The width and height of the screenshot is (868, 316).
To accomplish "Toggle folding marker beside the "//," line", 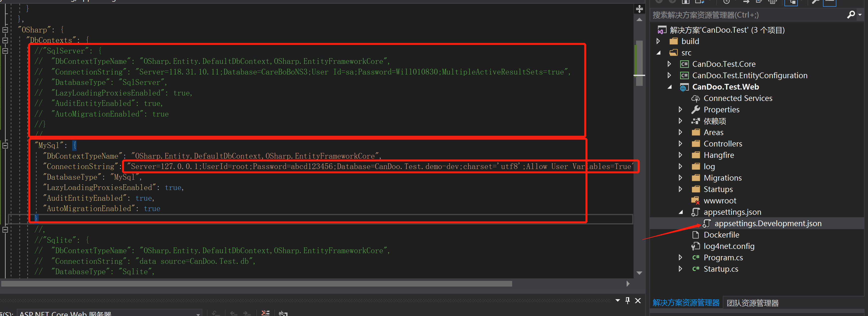I will pos(5,230).
